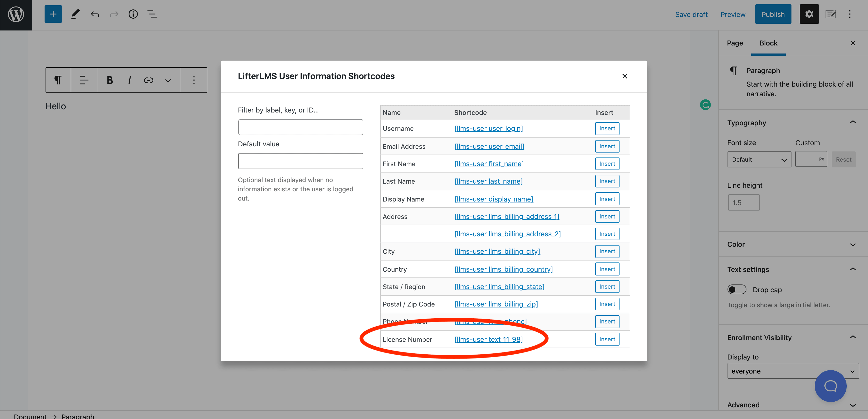Screen dimensions: 868x419
Task: Click Insert for Postal / Zip Code
Action: (607, 304)
